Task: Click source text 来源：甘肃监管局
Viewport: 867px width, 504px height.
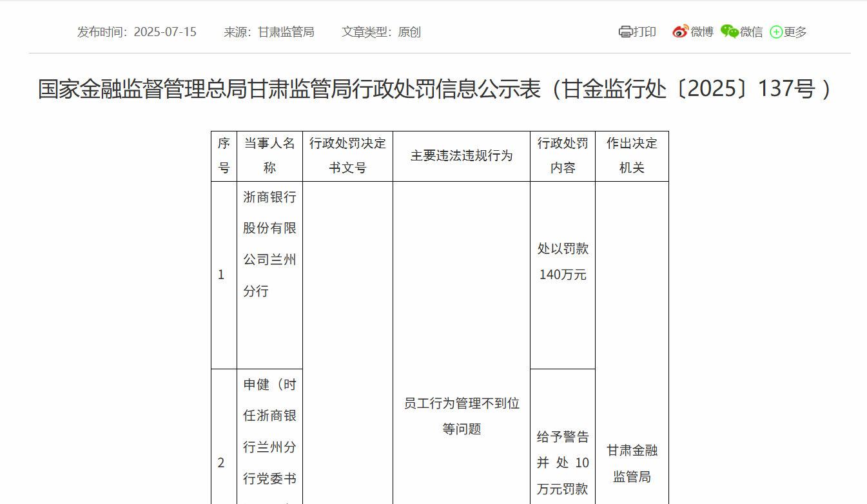Action: point(269,32)
